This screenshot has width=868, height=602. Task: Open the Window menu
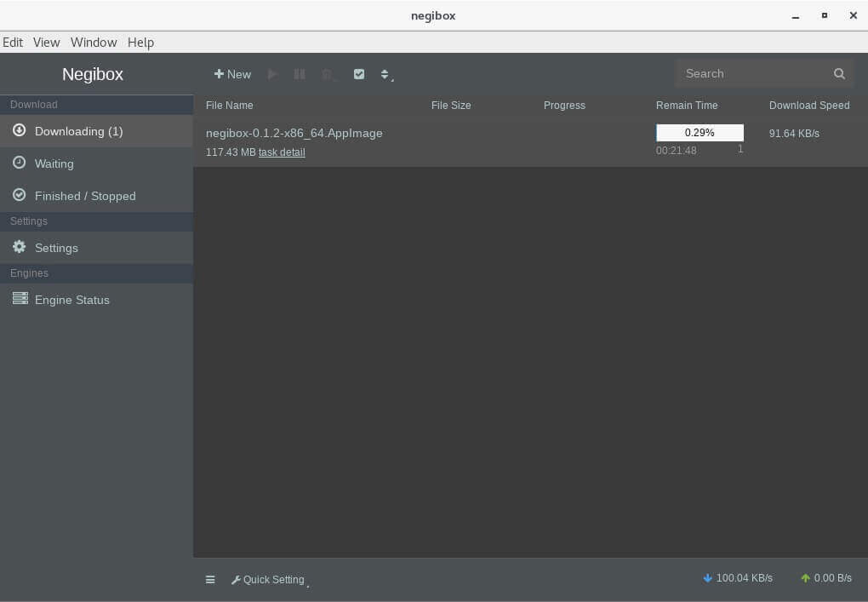point(94,43)
